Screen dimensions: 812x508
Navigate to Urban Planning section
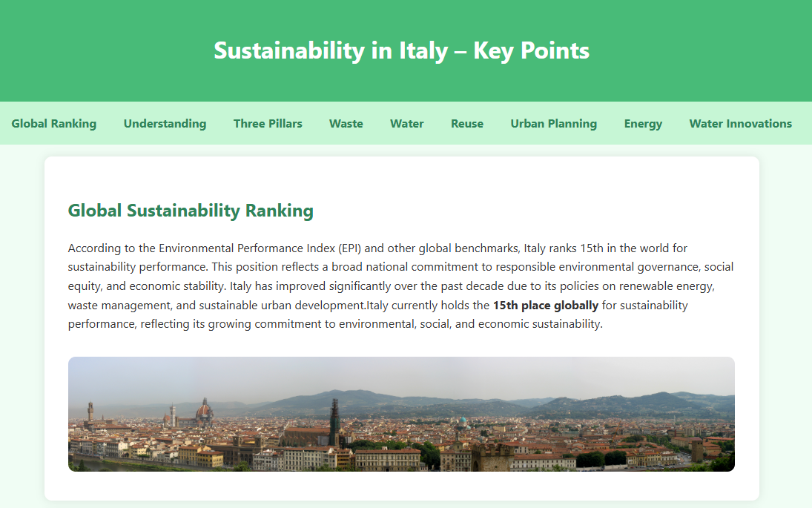coord(553,124)
